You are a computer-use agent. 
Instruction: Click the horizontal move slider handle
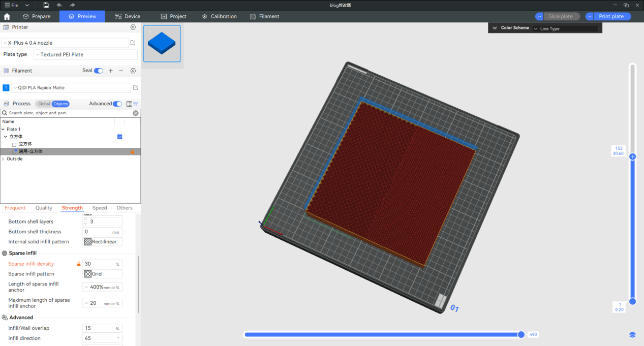point(521,334)
